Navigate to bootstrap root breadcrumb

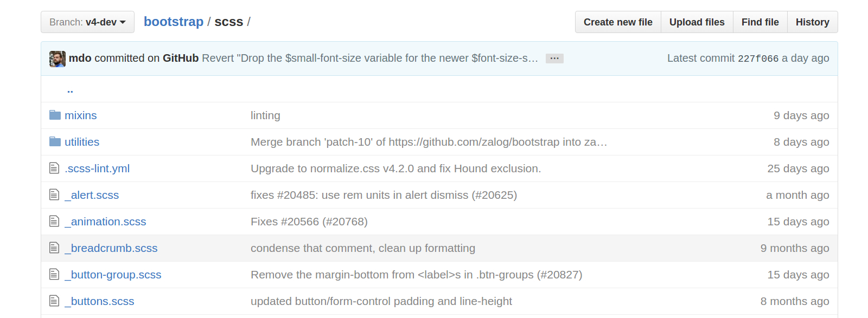pos(174,22)
